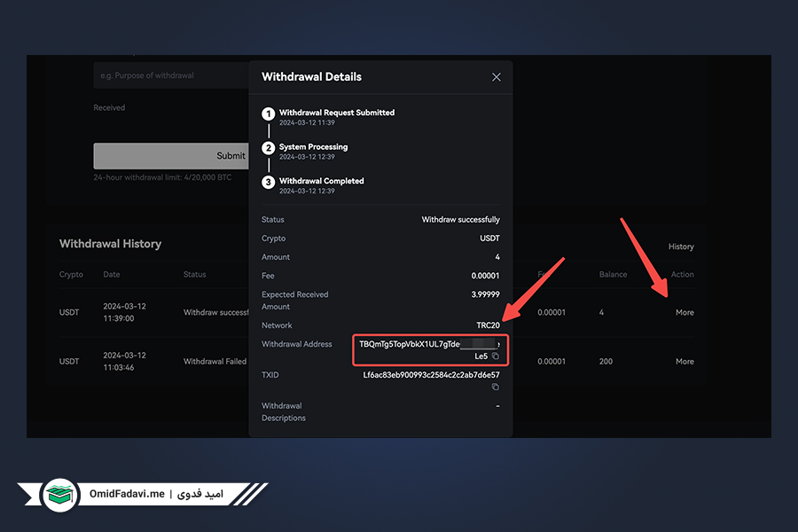Copy the withdrawal address
The width and height of the screenshot is (798, 532).
[495, 356]
